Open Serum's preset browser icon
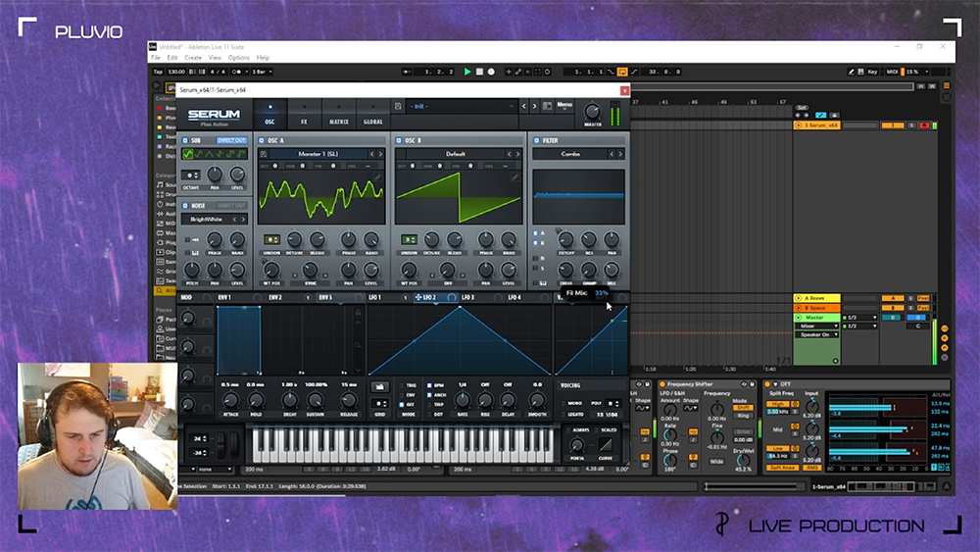This screenshot has width=980, height=552. [x=547, y=106]
